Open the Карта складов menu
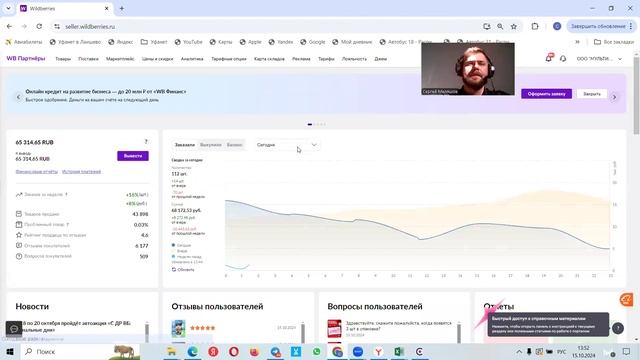The width and height of the screenshot is (640, 360). pyautogui.click(x=269, y=59)
